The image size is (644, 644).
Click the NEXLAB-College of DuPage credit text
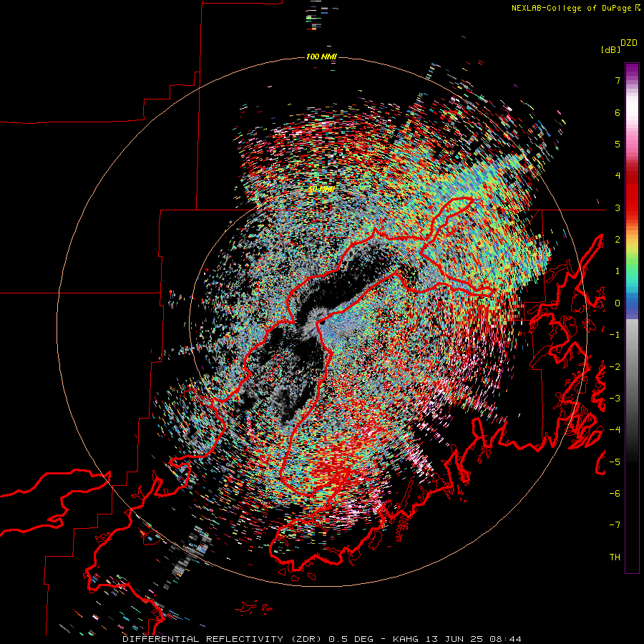[x=577, y=8]
